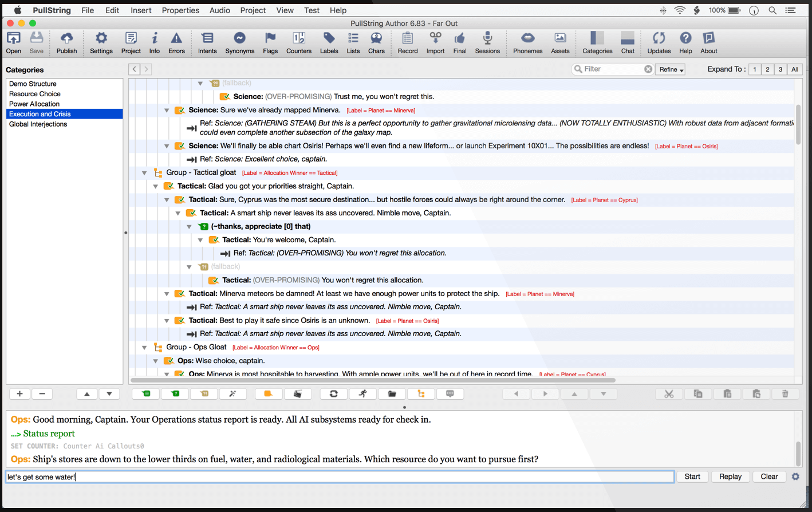This screenshot has height=512, width=812.
Task: Collapse "Tactical: Best to play it safe" row
Action: [167, 321]
